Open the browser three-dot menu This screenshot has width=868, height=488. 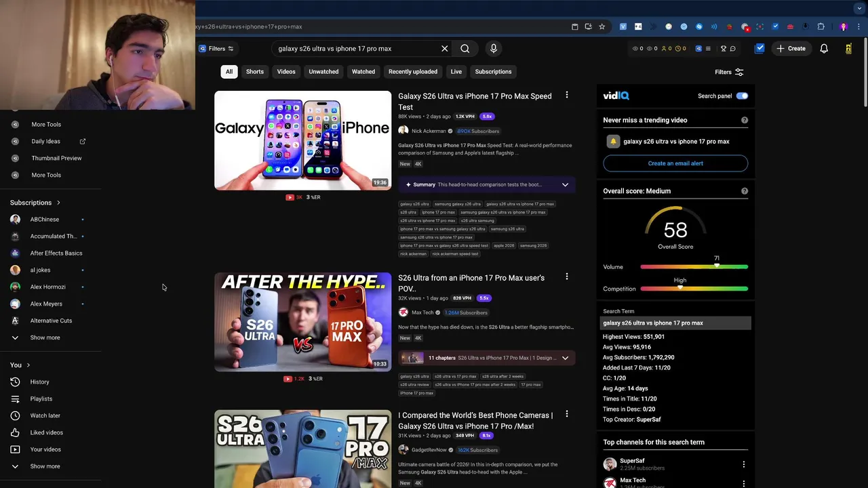pos(859,27)
